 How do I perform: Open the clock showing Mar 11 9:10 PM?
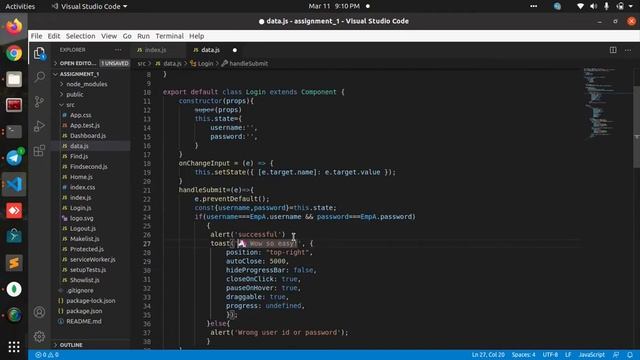pos(334,6)
